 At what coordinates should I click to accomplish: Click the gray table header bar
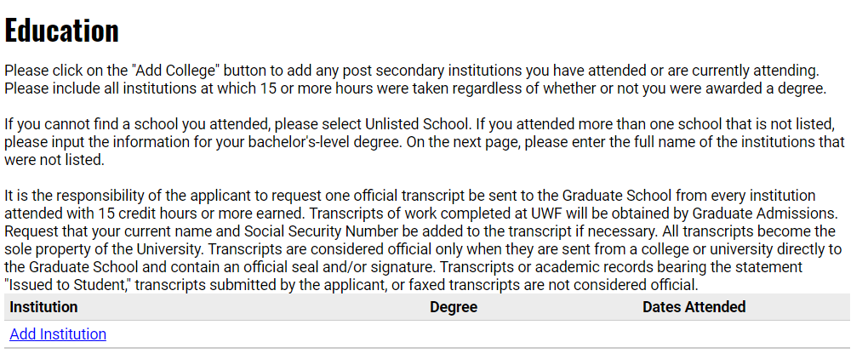[x=427, y=307]
